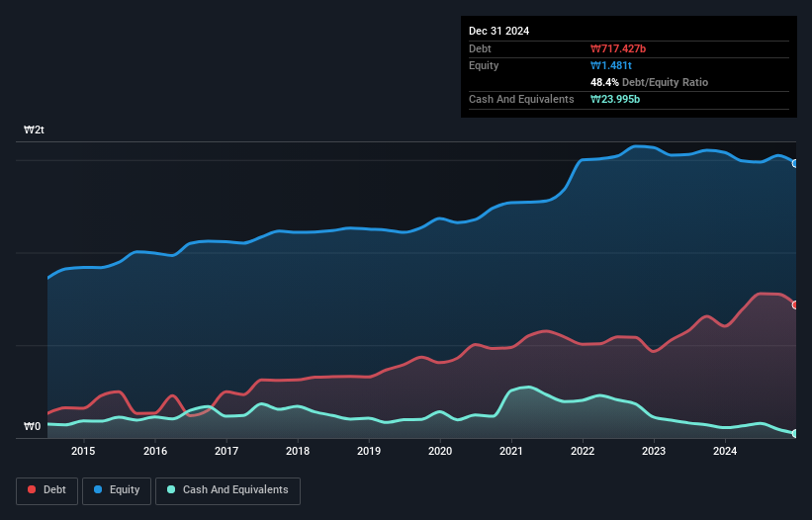Click the ₩2t y-axis label

pos(34,130)
